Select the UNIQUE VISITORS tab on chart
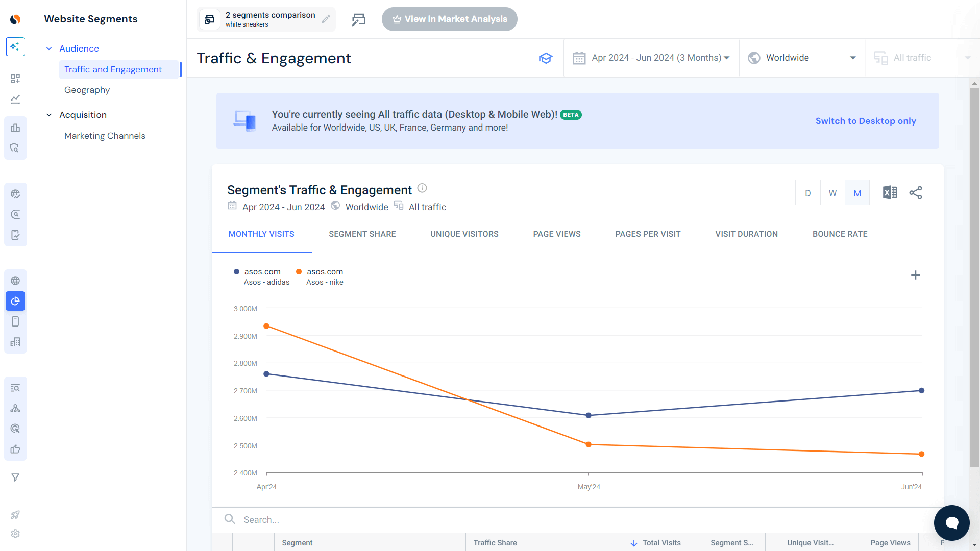Viewport: 980px width, 551px height. click(464, 234)
